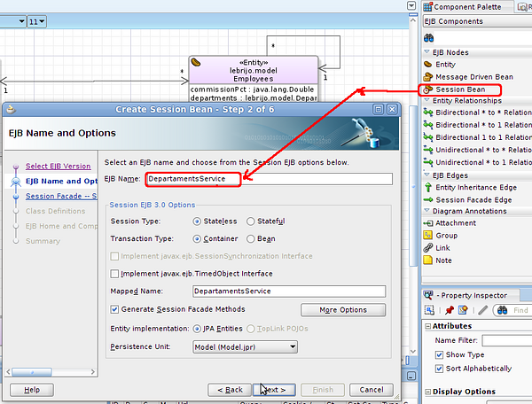Click the binoculars search icon in the palette

[x=428, y=38]
